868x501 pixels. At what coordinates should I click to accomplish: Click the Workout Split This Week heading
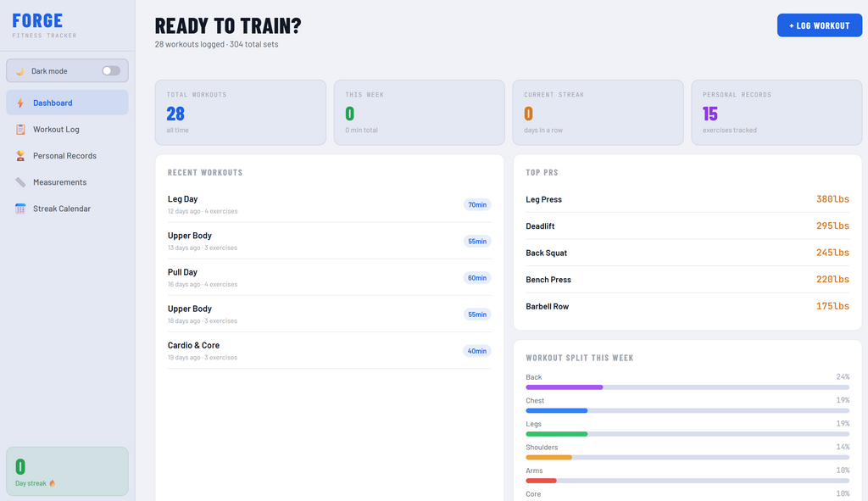(x=580, y=359)
